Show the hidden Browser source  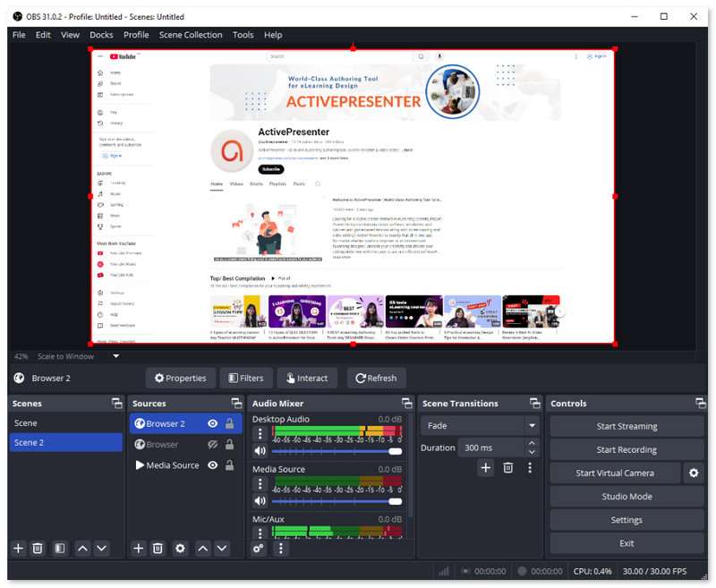(x=213, y=445)
